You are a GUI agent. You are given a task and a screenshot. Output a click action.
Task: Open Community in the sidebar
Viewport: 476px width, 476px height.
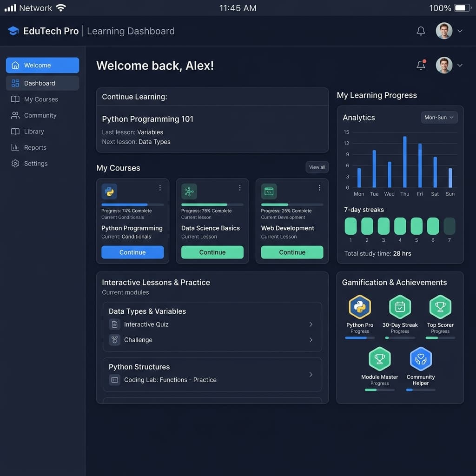point(42,115)
